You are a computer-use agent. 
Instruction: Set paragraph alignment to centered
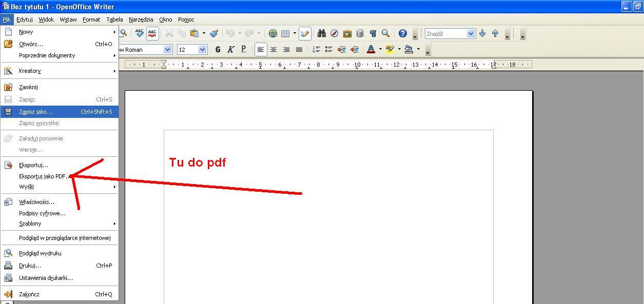click(274, 49)
